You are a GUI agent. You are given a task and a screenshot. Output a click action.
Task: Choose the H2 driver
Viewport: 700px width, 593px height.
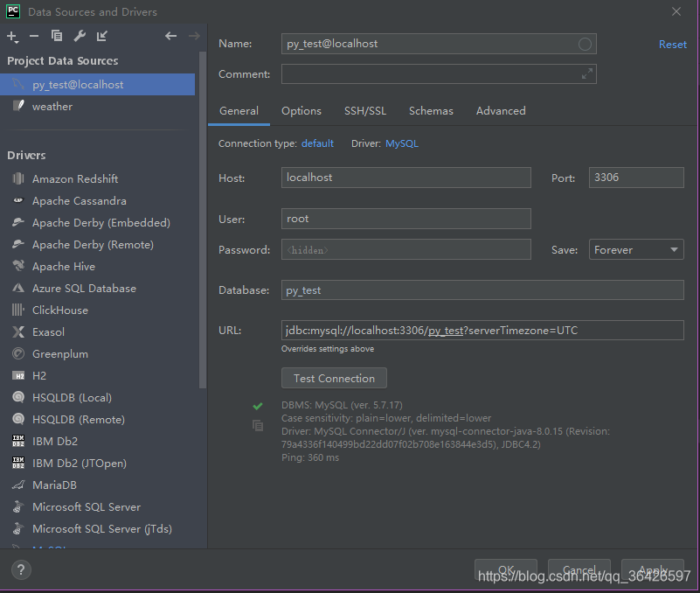[97, 376]
